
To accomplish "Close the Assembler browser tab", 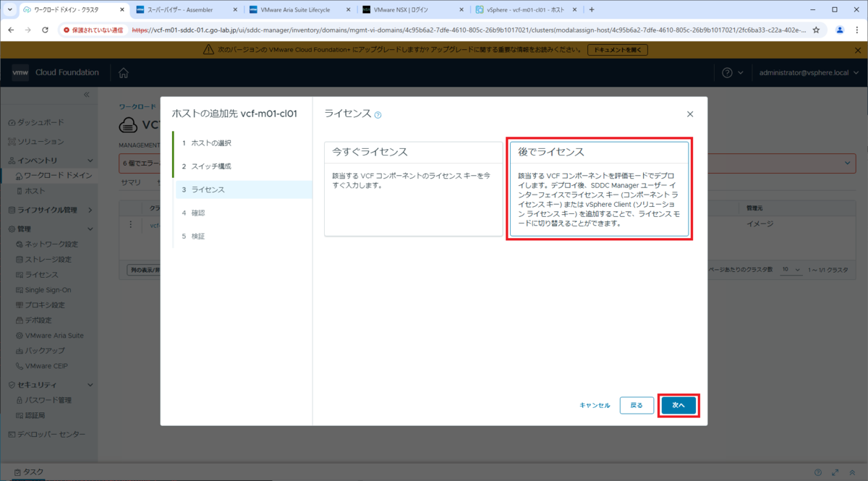I will (x=236, y=9).
